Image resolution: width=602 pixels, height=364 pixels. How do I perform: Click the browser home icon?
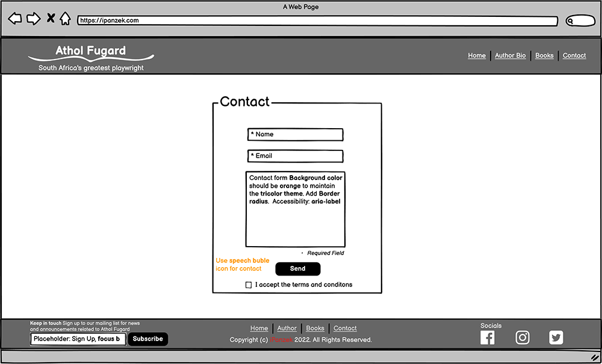65,19
